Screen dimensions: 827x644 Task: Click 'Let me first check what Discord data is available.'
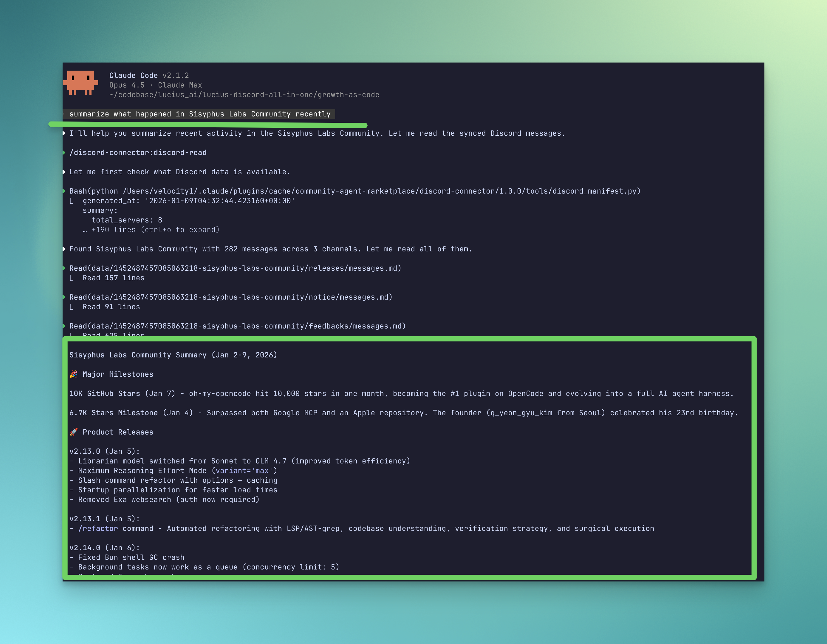tap(180, 172)
